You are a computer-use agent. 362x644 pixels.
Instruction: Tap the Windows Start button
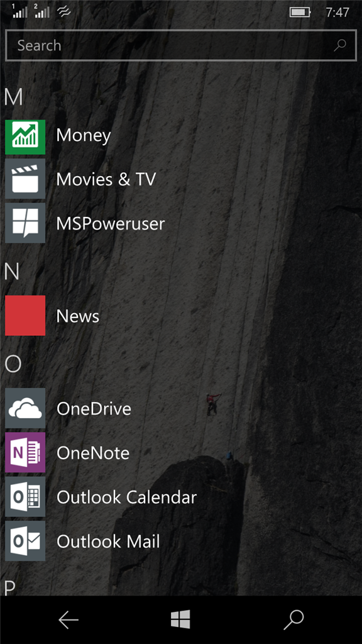click(x=180, y=619)
